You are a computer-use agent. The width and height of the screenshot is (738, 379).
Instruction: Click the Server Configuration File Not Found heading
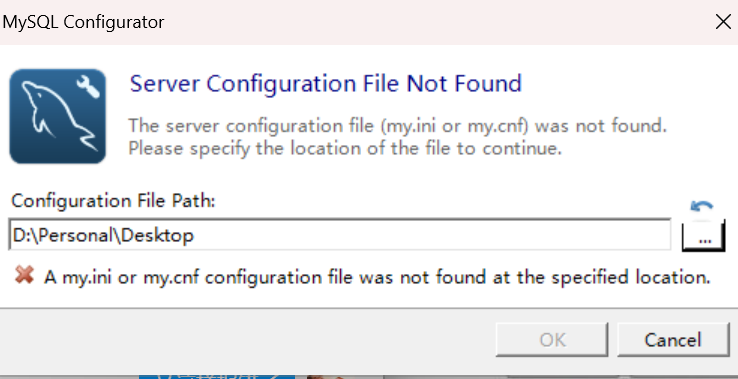326,84
